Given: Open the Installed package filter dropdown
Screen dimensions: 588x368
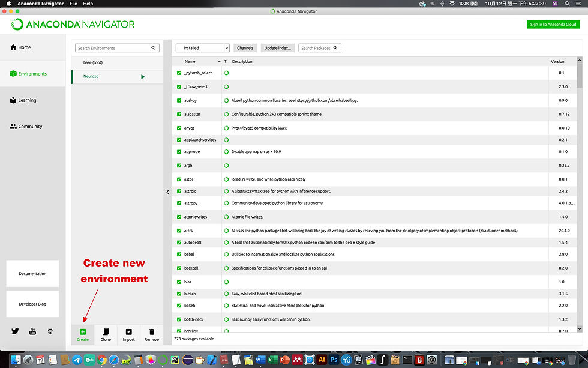Looking at the screenshot, I should (x=203, y=48).
